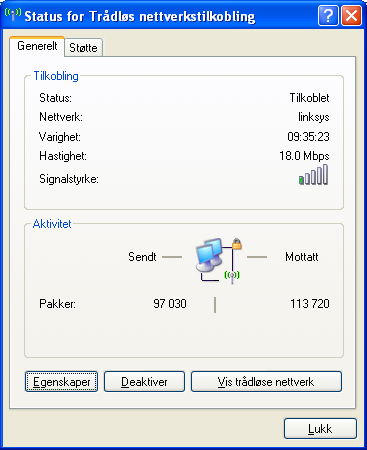Viewport: 367px width, 450px height.
Task: Click the speed value 18.0 Mbps
Action: [x=304, y=156]
